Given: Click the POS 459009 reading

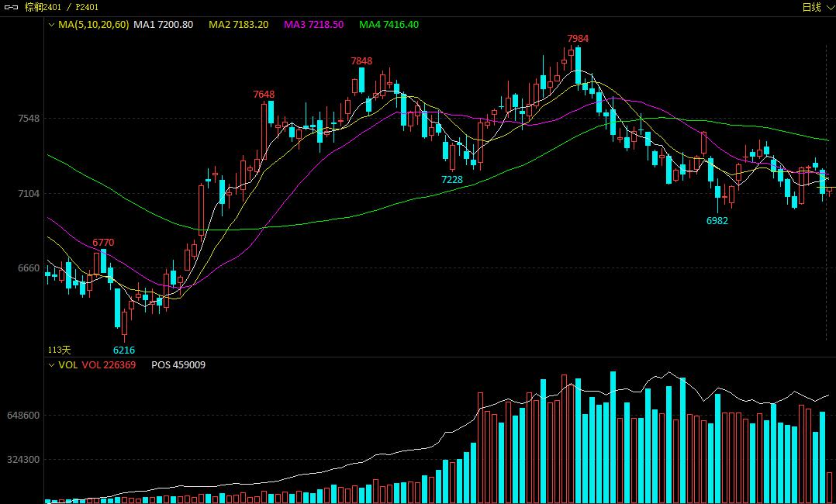Looking at the screenshot, I should click(178, 364).
